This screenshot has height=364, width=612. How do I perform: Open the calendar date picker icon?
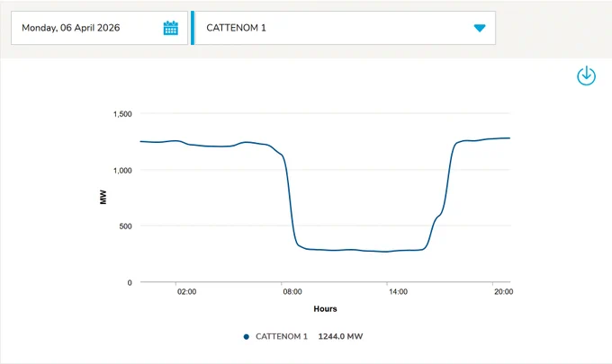[171, 28]
